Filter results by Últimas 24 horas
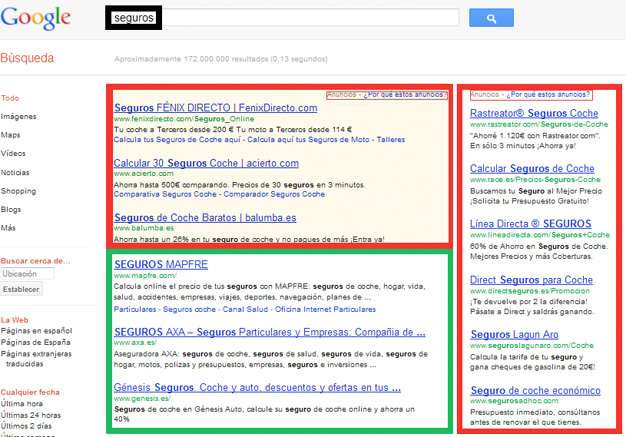The height and width of the screenshot is (437, 626). coord(31,415)
